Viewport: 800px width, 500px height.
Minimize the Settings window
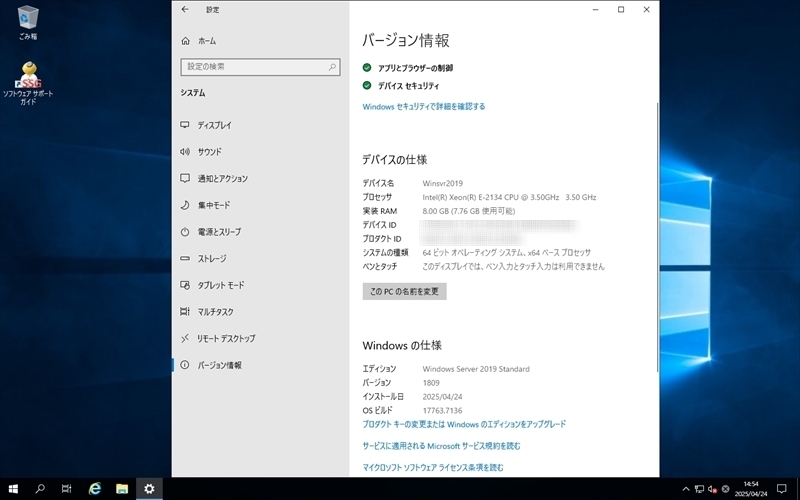[595, 9]
